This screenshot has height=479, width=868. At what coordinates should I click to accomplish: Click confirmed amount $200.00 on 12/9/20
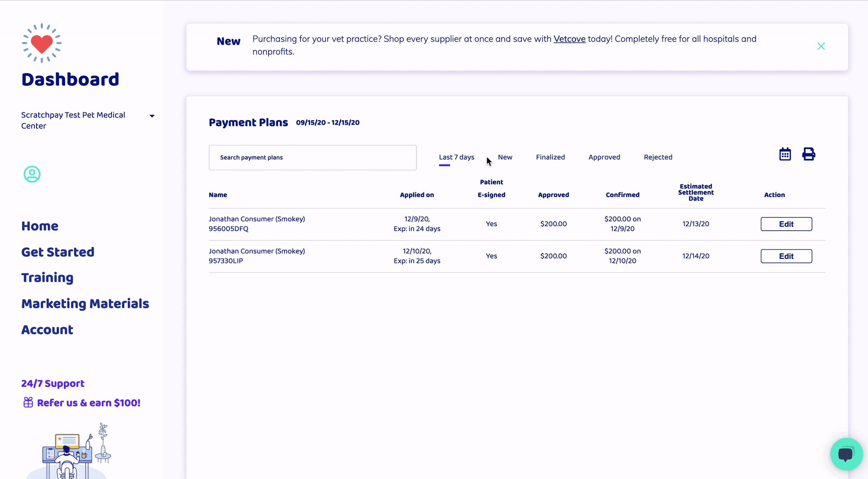623,224
